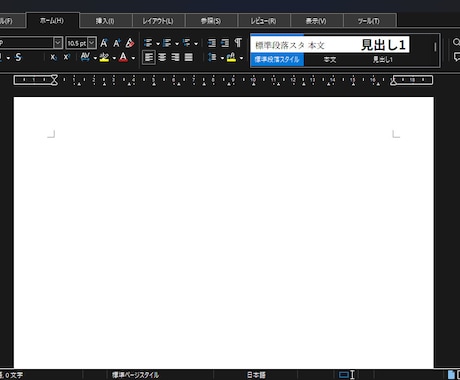
Task: Click the line spacing icon
Action: pos(212,57)
